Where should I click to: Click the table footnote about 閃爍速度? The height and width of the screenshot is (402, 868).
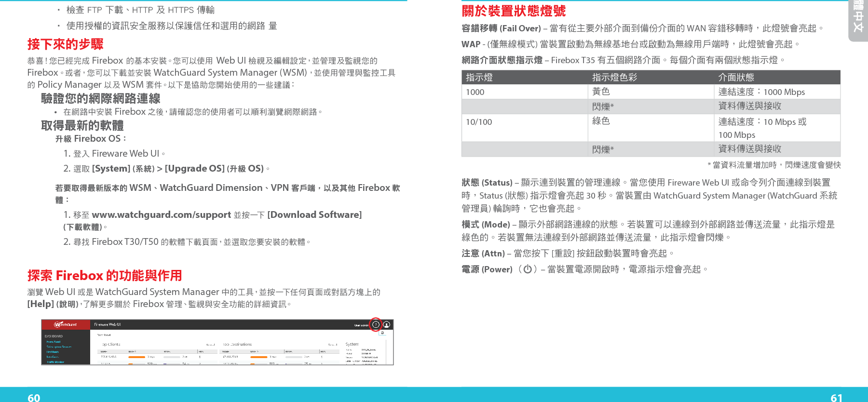[774, 165]
